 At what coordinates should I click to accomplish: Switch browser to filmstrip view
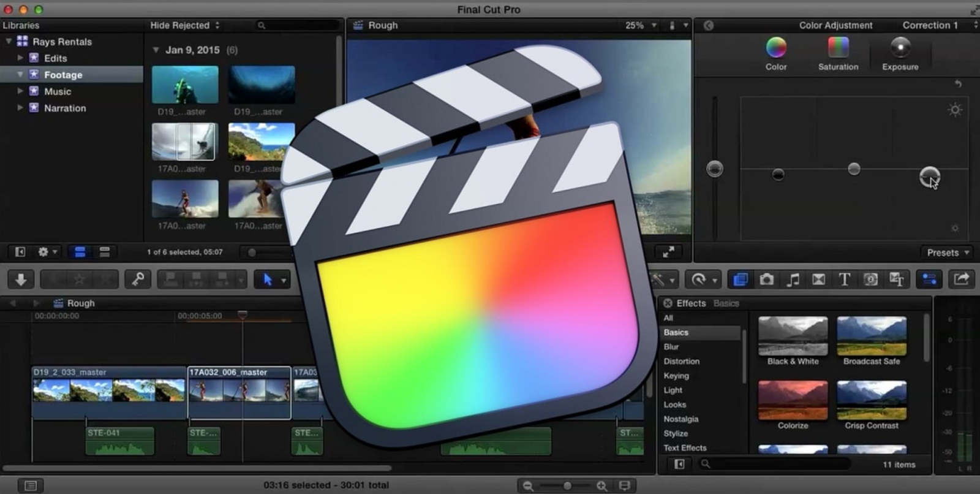[x=80, y=252]
